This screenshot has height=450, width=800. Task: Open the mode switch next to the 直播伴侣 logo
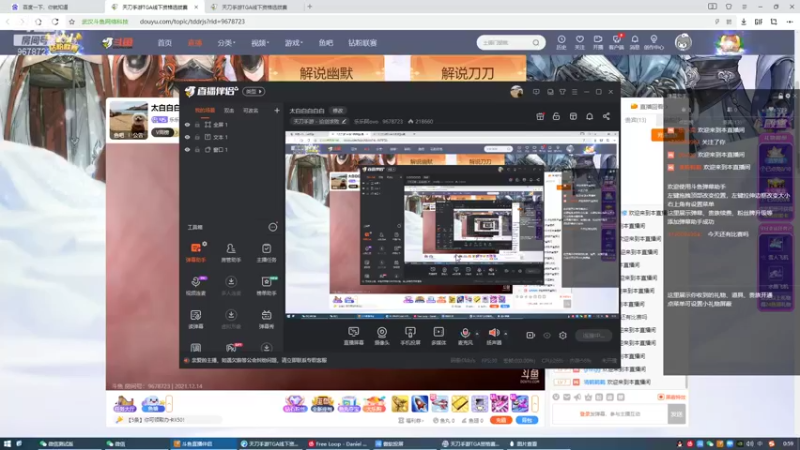[253, 91]
